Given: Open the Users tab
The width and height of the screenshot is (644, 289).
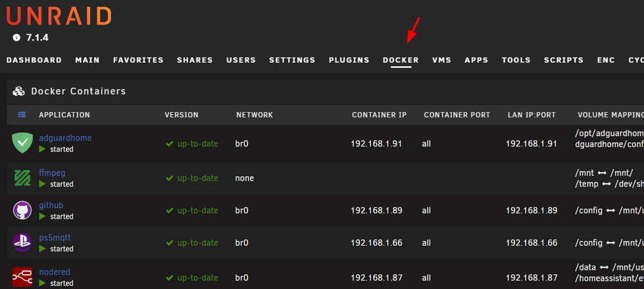Looking at the screenshot, I should 241,60.
